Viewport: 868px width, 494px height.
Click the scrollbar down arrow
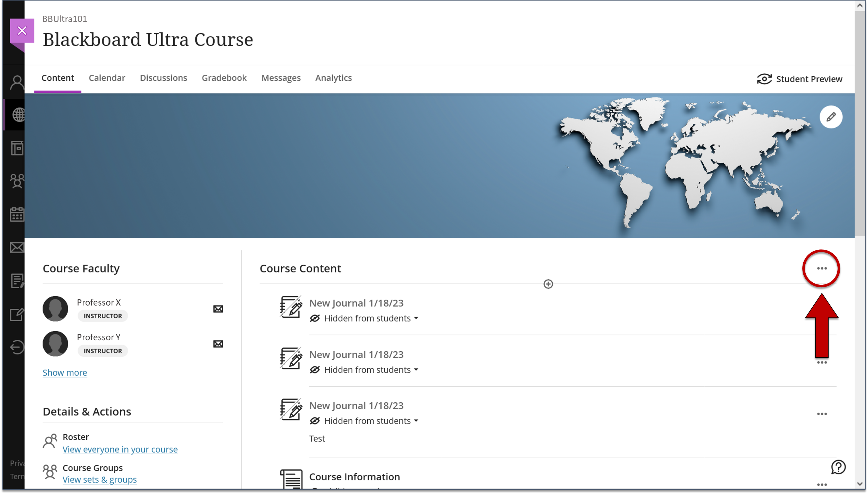pos(859,483)
